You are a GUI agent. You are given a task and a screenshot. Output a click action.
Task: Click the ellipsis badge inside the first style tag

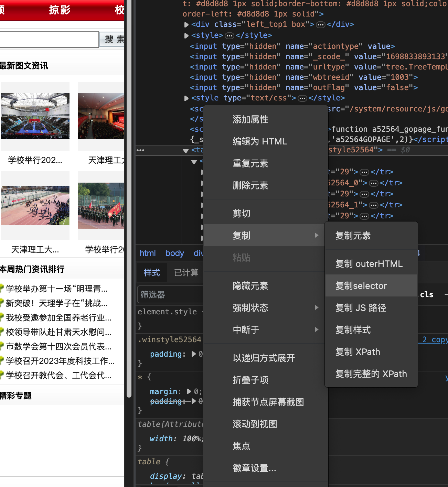pyautogui.click(x=229, y=36)
